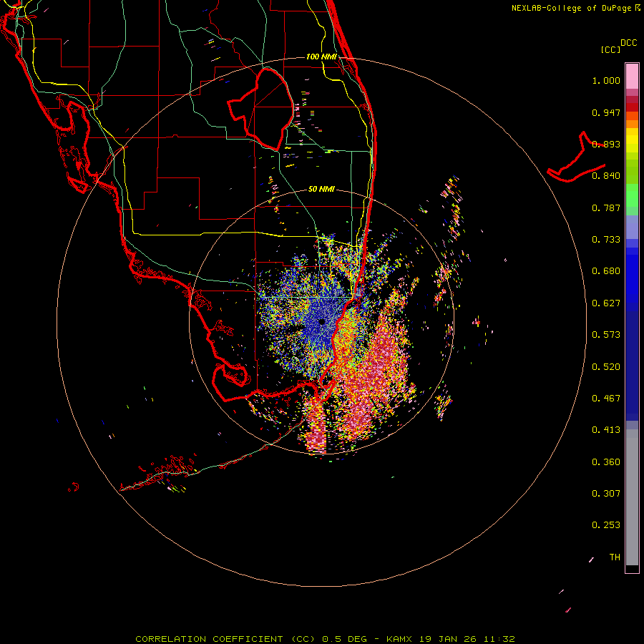Click the Correlation Coefficient product title caption
The height and width of the screenshot is (644, 644).
click(x=325, y=639)
